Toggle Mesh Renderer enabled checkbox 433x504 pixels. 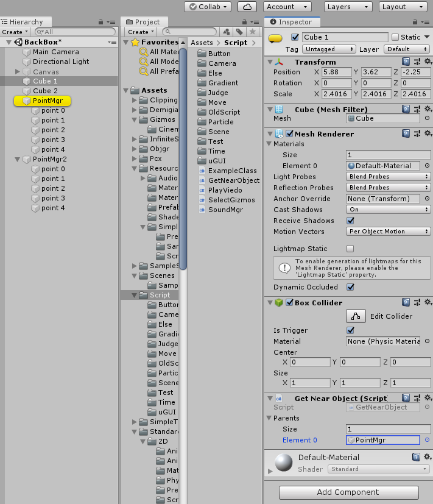coord(289,133)
